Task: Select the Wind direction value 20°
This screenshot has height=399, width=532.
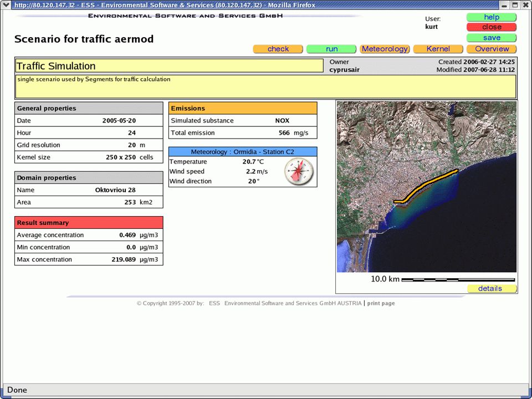Action: point(253,181)
